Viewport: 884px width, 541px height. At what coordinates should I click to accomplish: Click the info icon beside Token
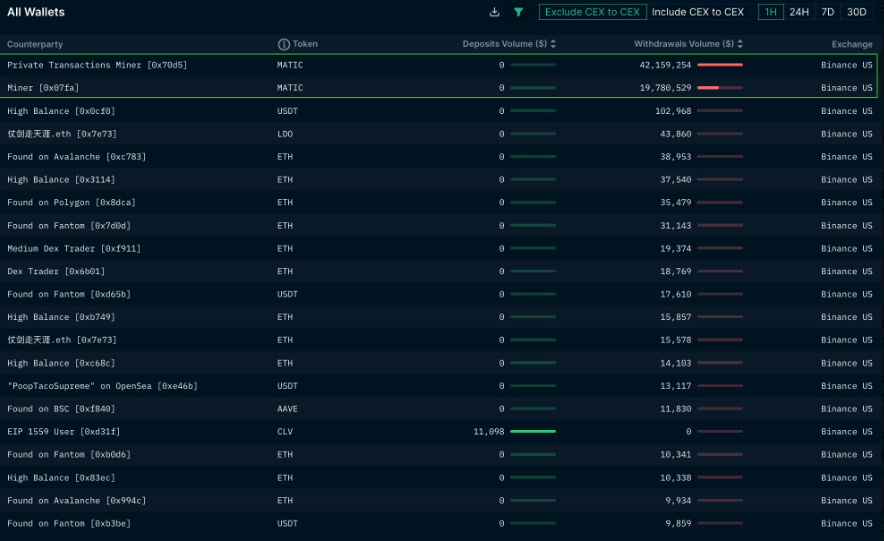[x=284, y=44]
